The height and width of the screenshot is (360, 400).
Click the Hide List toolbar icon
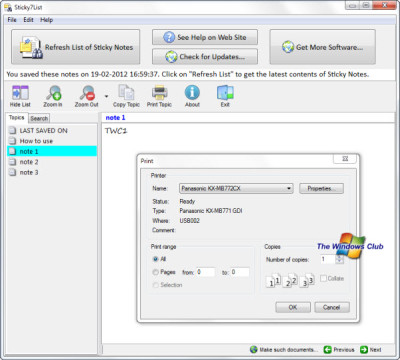[20, 93]
